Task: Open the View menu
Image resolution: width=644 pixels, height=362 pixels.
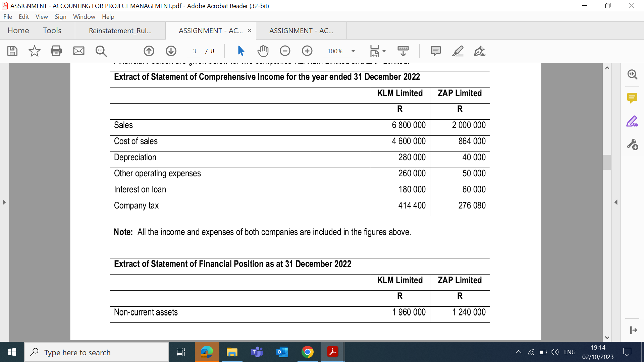Action: click(x=41, y=16)
